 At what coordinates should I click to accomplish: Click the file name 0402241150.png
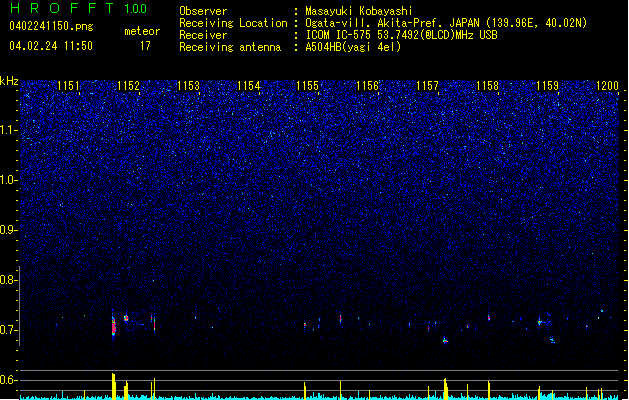point(51,26)
